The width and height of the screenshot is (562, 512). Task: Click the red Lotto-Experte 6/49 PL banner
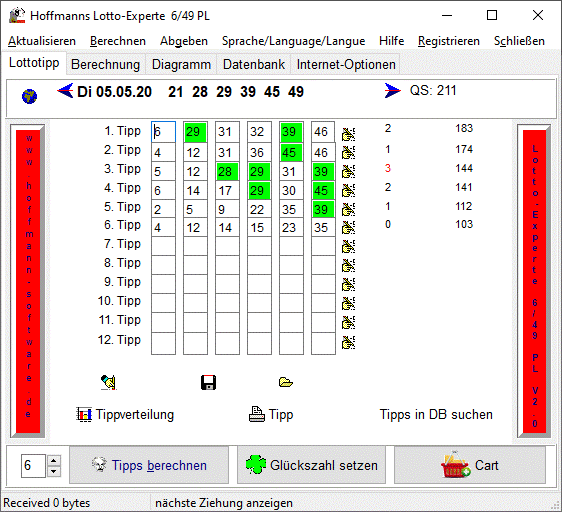pos(534,281)
